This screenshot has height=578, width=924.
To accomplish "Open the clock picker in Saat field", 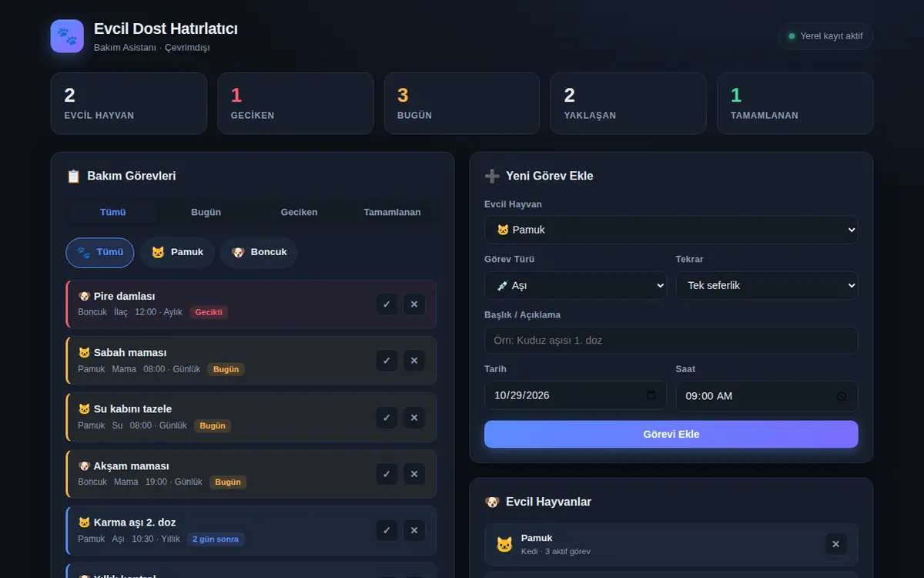I will pyautogui.click(x=842, y=396).
